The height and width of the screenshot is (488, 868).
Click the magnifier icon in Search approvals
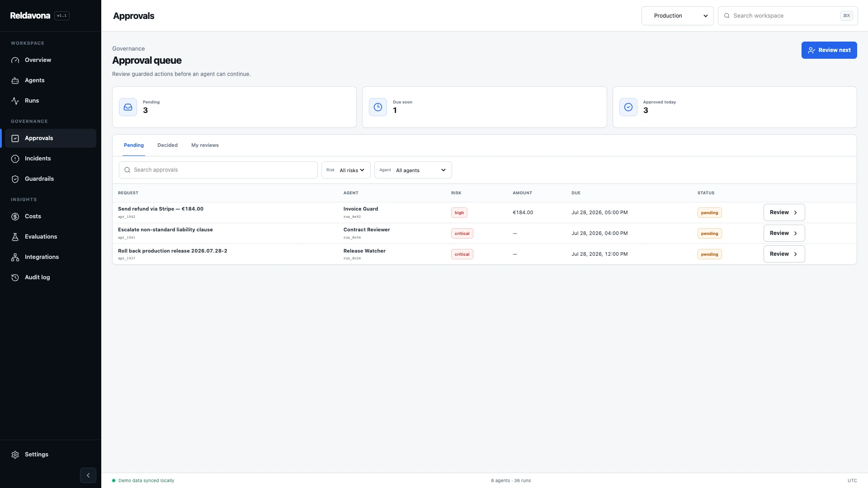click(x=127, y=170)
